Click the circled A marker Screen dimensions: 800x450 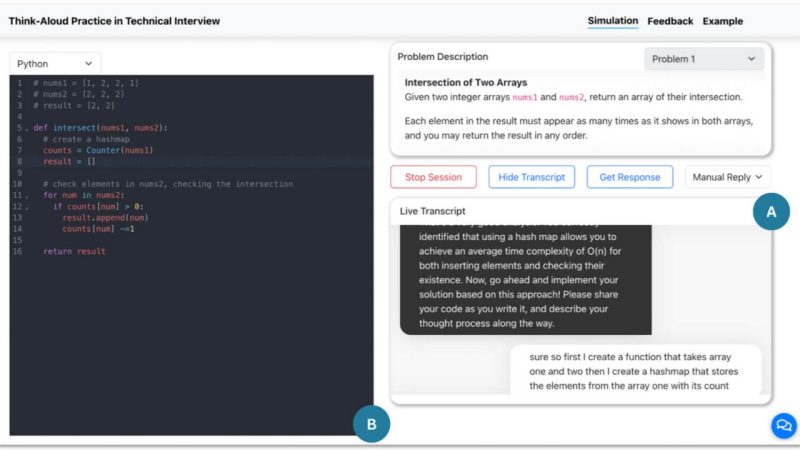771,211
